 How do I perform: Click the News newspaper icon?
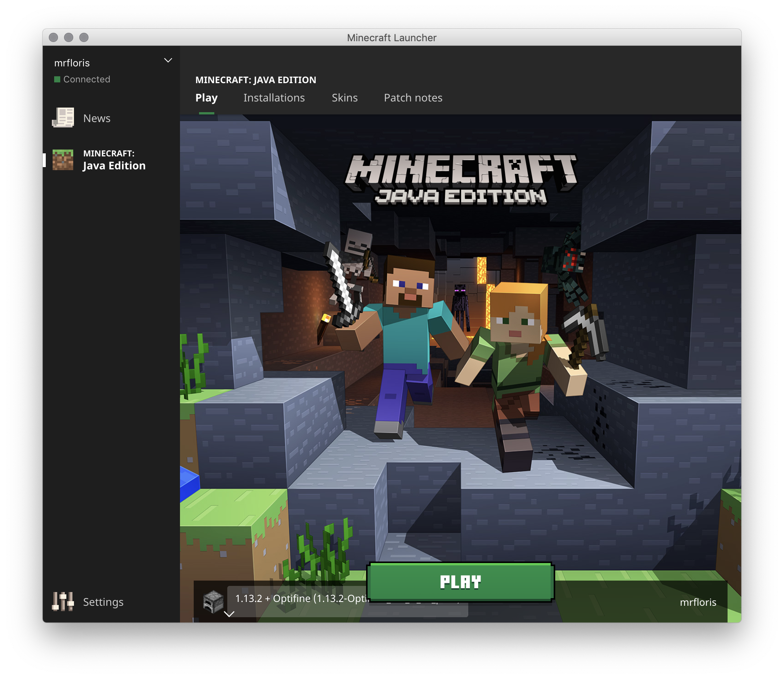[63, 118]
